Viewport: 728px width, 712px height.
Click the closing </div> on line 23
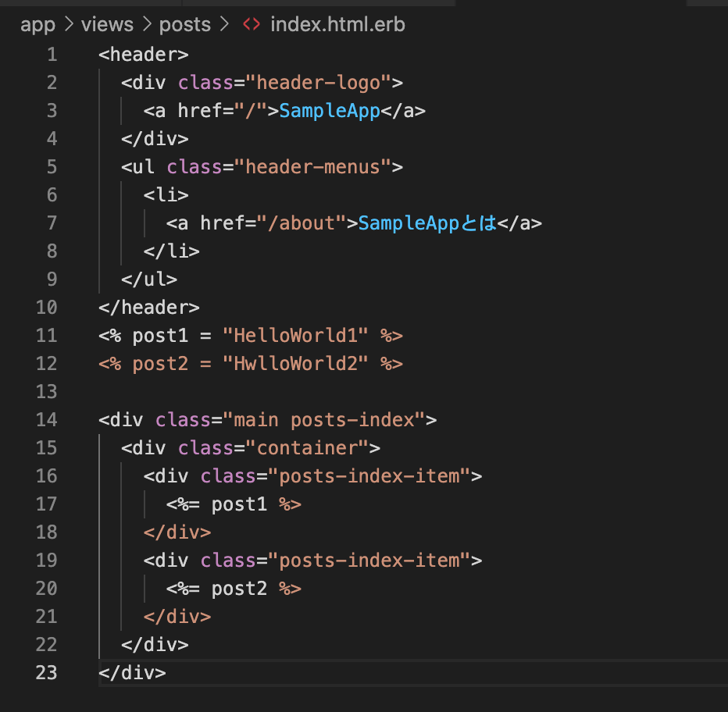click(132, 672)
